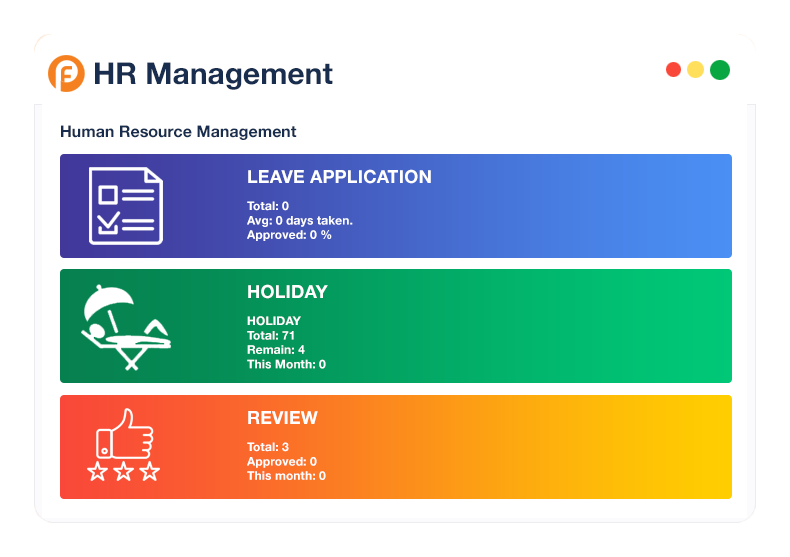Select 'Total: 3' in Review card
790x557 pixels.
pos(268,447)
